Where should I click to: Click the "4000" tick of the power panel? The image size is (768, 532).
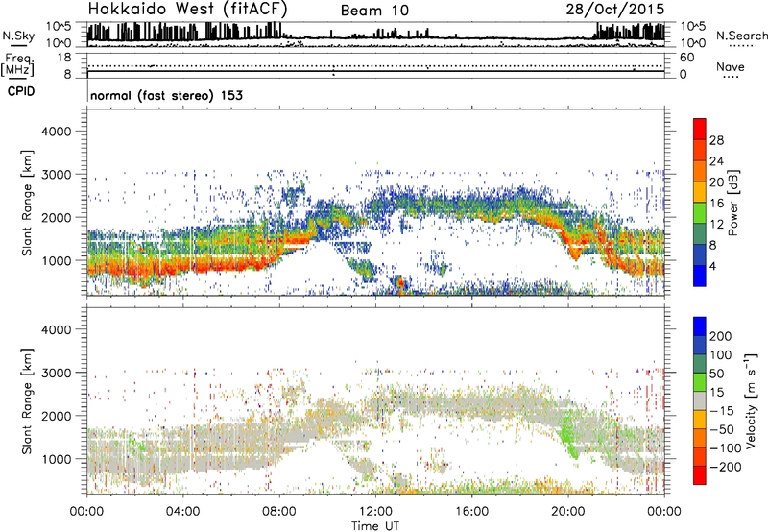(x=56, y=132)
